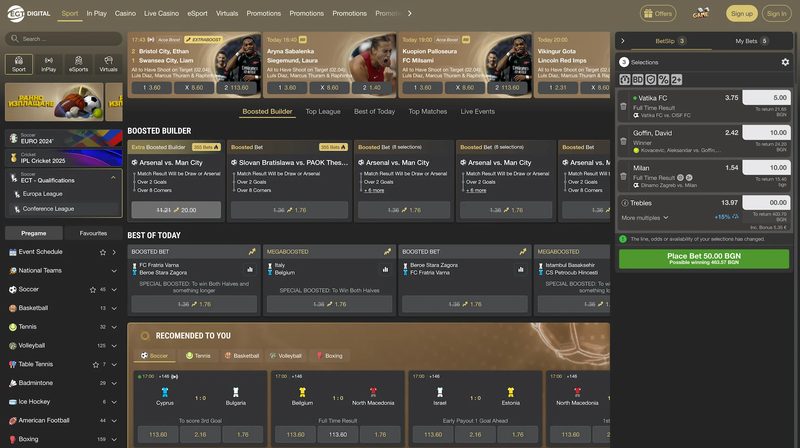Viewport: 800px width, 448px height.
Task: Click the shield icon in betslip toolbar
Action: click(651, 80)
